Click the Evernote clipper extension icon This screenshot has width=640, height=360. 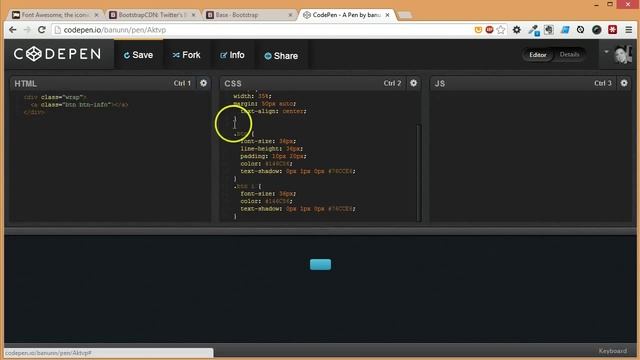click(x=549, y=30)
